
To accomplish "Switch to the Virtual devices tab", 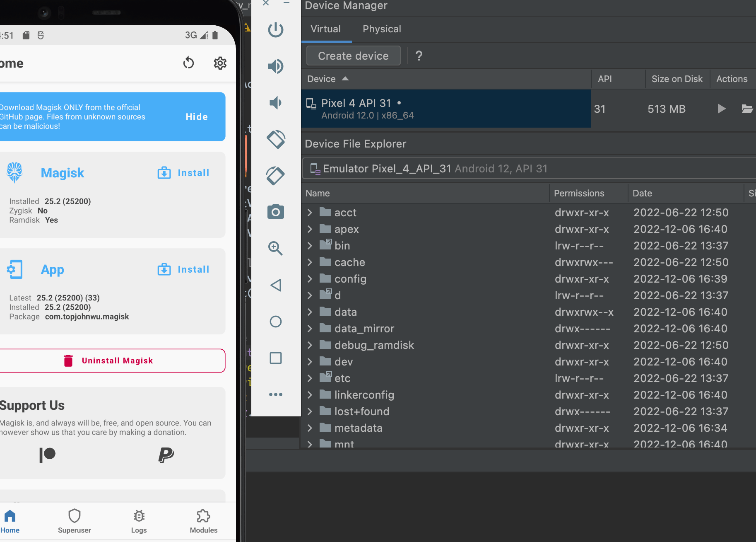I will [x=326, y=29].
